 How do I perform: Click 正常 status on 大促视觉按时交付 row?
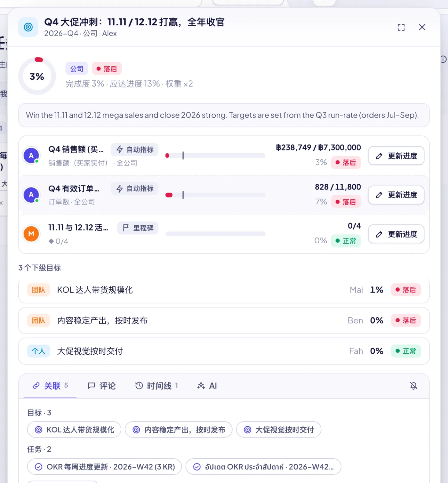(406, 351)
